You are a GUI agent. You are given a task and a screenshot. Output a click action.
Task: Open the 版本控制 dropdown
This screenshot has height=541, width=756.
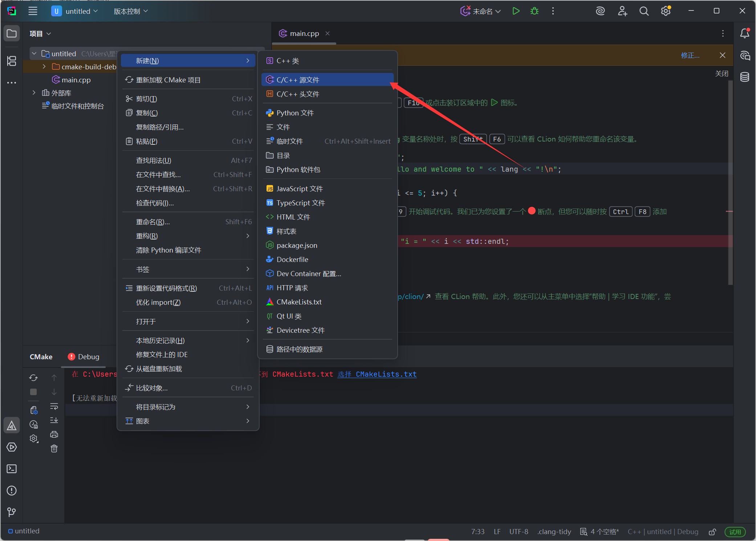point(131,11)
